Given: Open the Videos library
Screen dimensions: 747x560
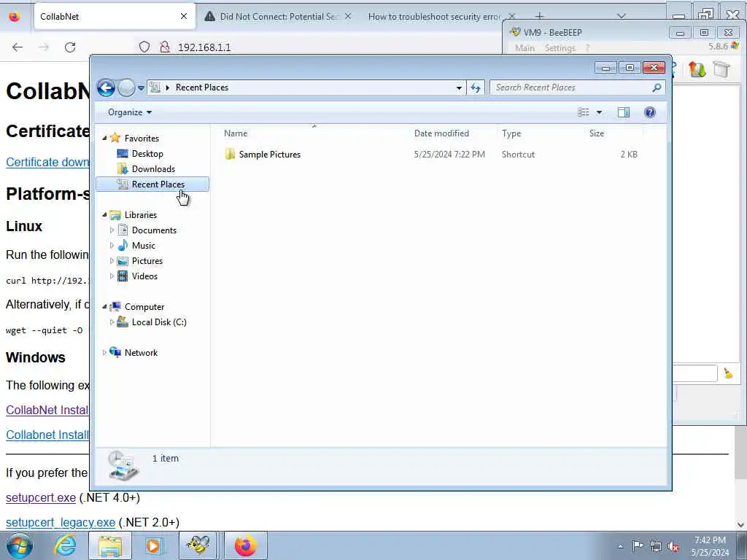Looking at the screenshot, I should click(144, 276).
